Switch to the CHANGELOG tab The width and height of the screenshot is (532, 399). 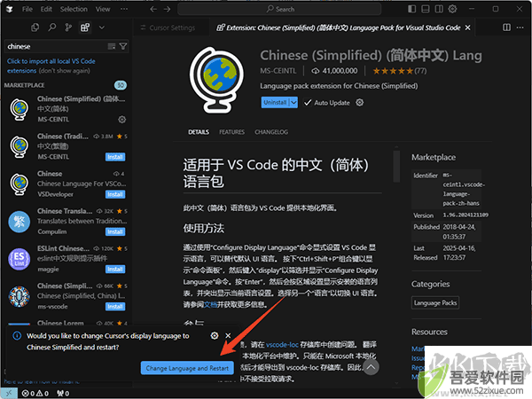(271, 132)
